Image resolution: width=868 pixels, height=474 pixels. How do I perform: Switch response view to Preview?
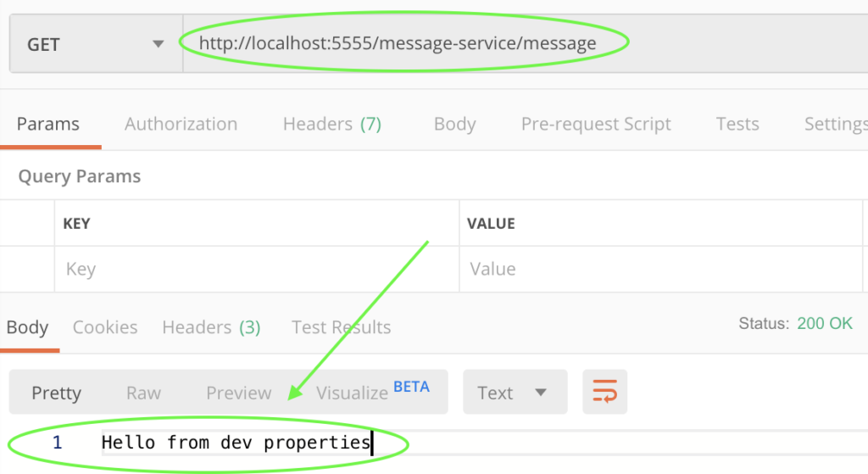pos(239,393)
